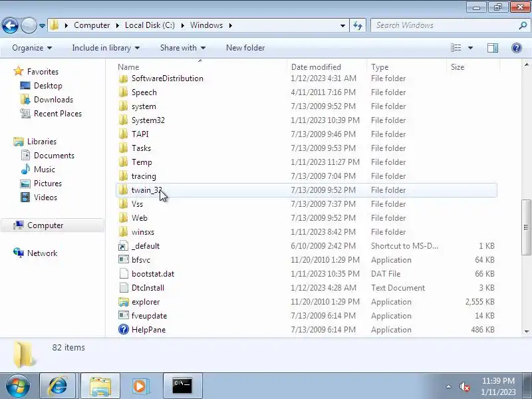Open the view options dropdown arrow

(471, 48)
